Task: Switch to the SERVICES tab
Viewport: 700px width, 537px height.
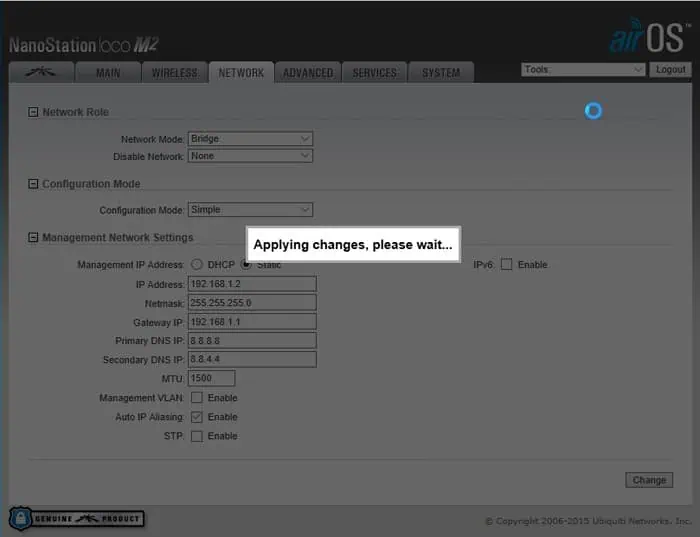Action: 374,73
